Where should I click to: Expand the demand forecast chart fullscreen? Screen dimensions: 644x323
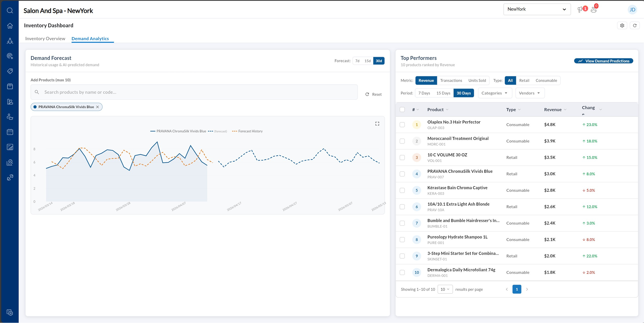click(x=377, y=124)
